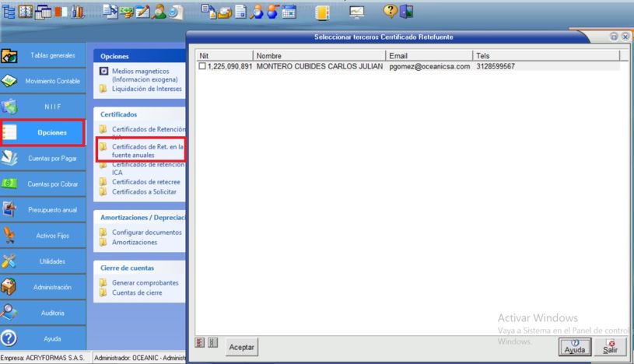
Task: Click the monitor chart icon in toolbar
Action: tap(356, 11)
